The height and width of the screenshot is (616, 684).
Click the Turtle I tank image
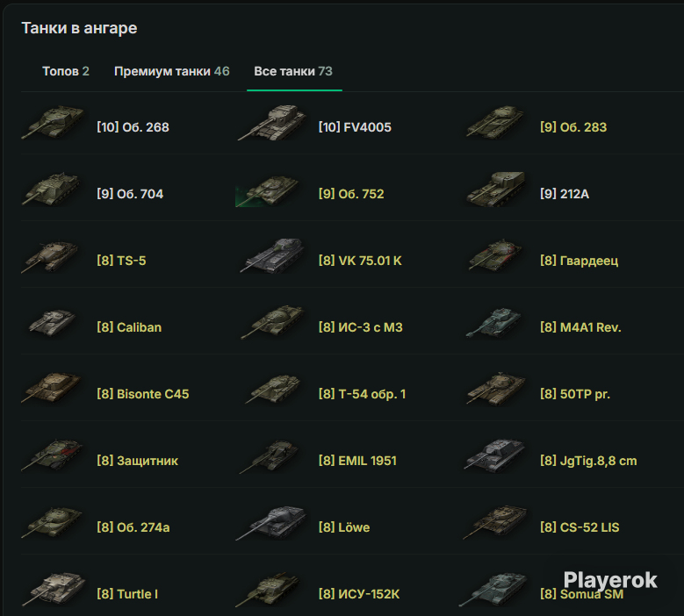pos(54,590)
